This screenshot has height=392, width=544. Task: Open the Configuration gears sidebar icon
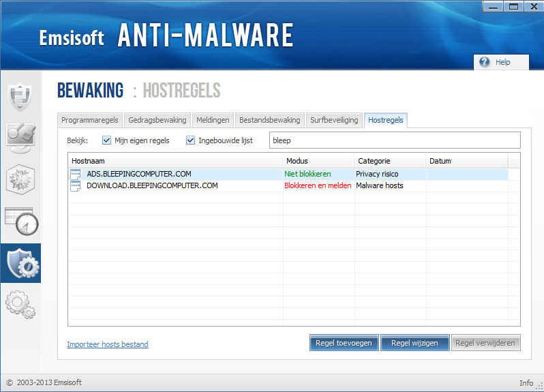(x=20, y=305)
